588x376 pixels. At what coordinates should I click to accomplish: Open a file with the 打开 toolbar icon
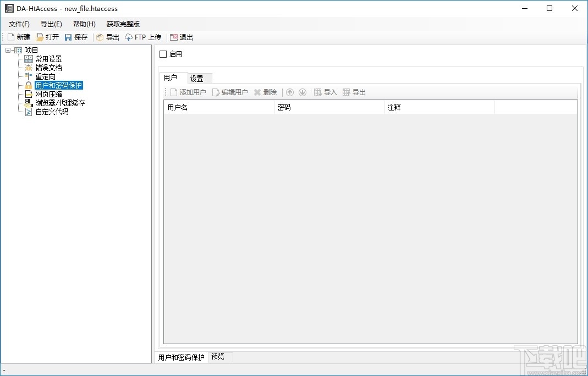(48, 37)
